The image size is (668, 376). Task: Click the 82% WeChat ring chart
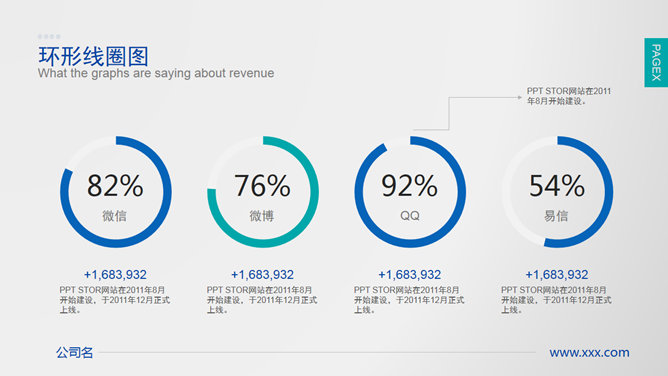(115, 192)
